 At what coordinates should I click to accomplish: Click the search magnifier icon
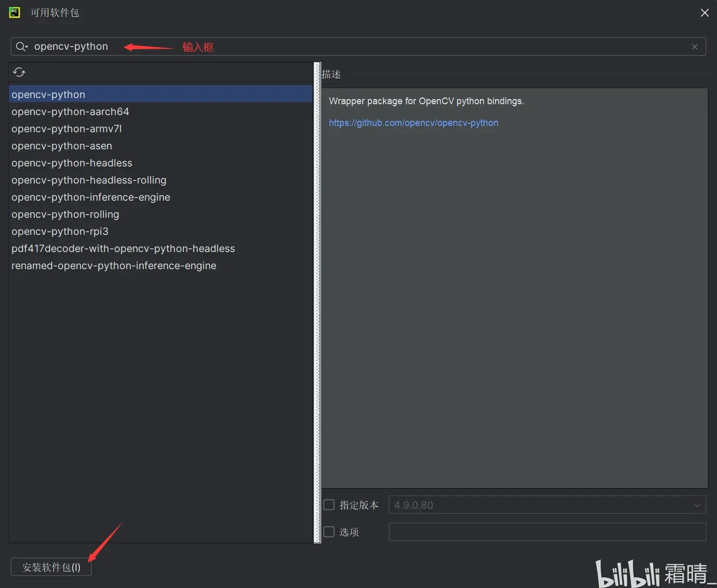21,47
